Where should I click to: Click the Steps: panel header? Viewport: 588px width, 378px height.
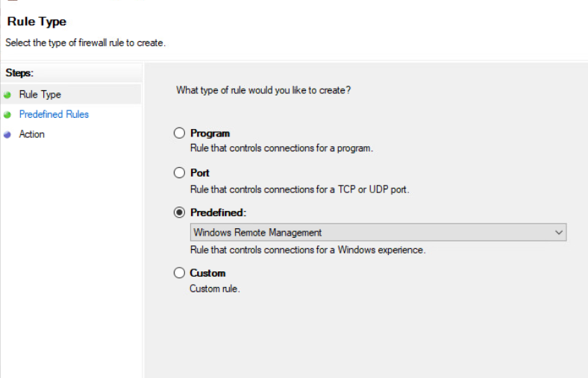(x=20, y=73)
